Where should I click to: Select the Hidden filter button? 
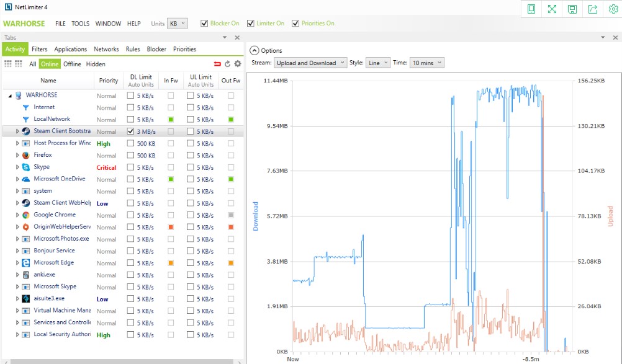click(96, 64)
